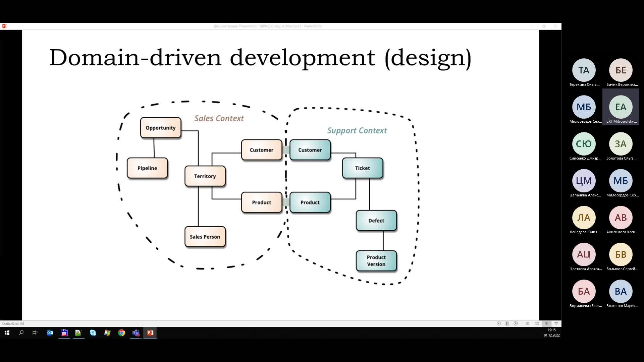Select presenter avatar ЕА EXT Mitropolsky
The height and width of the screenshot is (362, 644).
pos(621,107)
